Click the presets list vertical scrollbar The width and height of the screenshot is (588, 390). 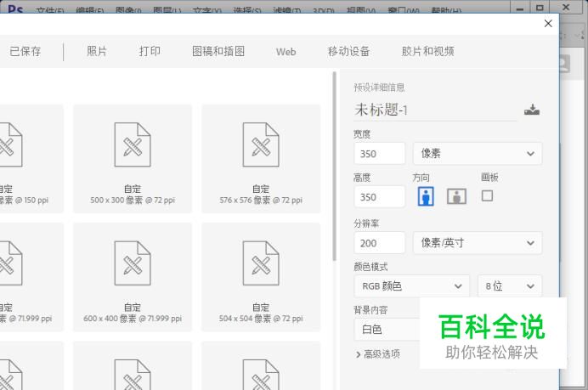click(x=334, y=167)
